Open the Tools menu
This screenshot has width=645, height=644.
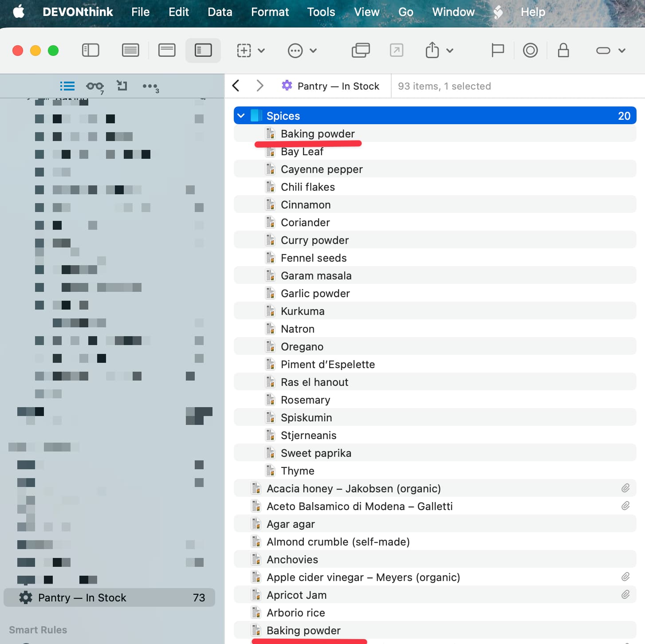click(x=321, y=12)
